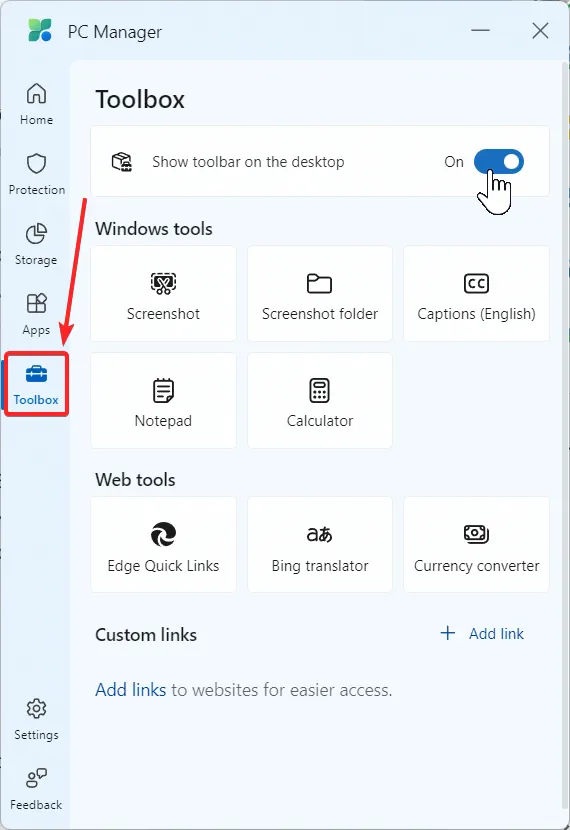Viewport: 570px width, 830px height.
Task: Click the 'Custom links' heading
Action: coord(146,635)
